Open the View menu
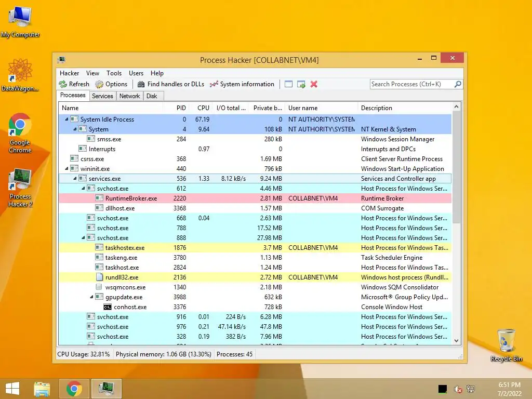Viewport: 532px width, 399px height. pyautogui.click(x=92, y=73)
